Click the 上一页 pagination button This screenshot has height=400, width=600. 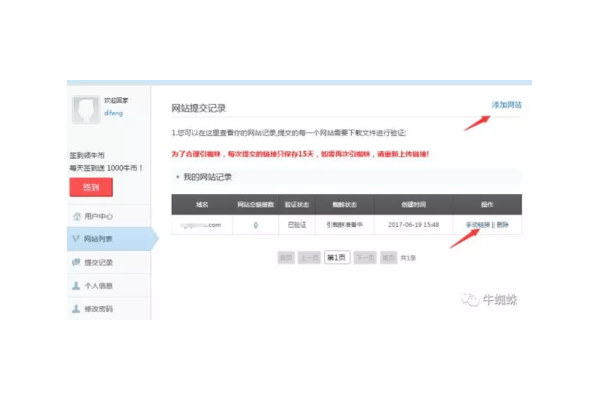pos(311,257)
